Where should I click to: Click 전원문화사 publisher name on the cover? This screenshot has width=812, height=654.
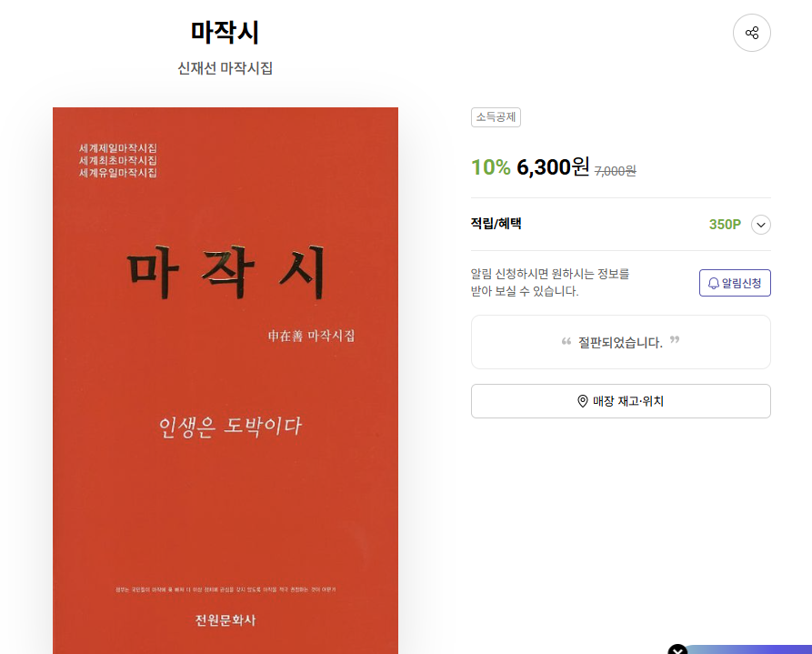pos(226,619)
